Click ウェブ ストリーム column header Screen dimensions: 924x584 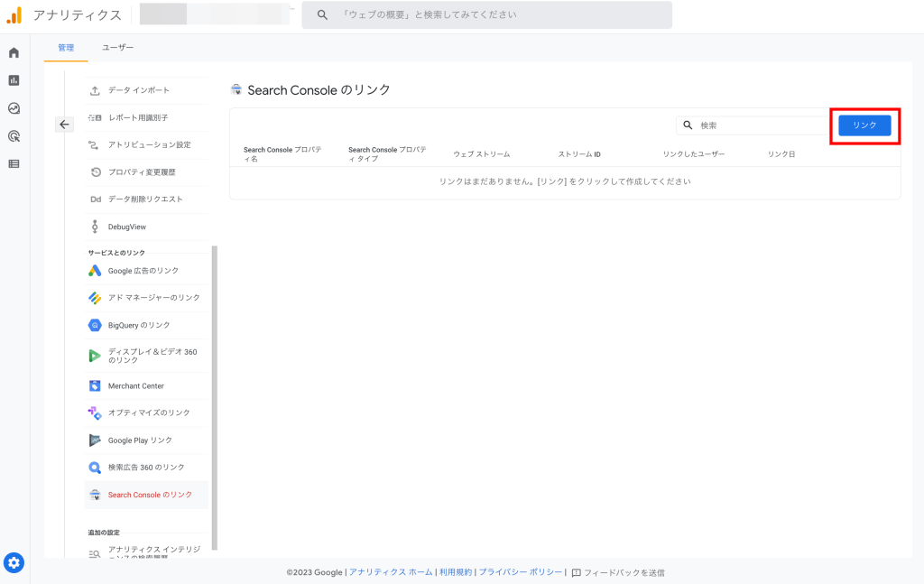click(x=482, y=154)
